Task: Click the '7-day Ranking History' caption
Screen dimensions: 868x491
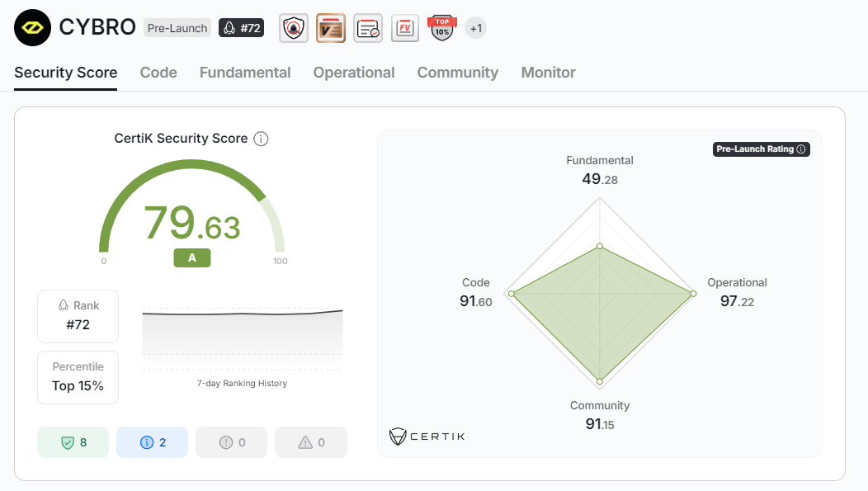Action: 242,383
